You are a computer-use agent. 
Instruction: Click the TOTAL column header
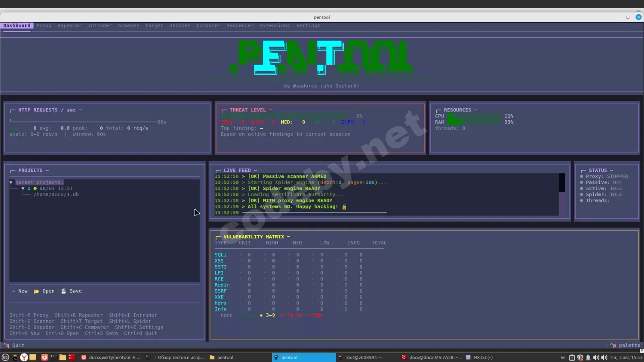click(x=379, y=243)
